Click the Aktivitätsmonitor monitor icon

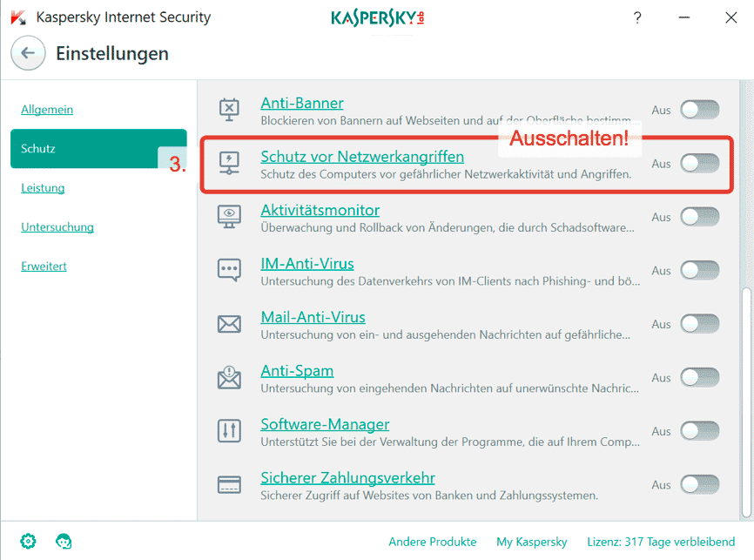(x=229, y=217)
